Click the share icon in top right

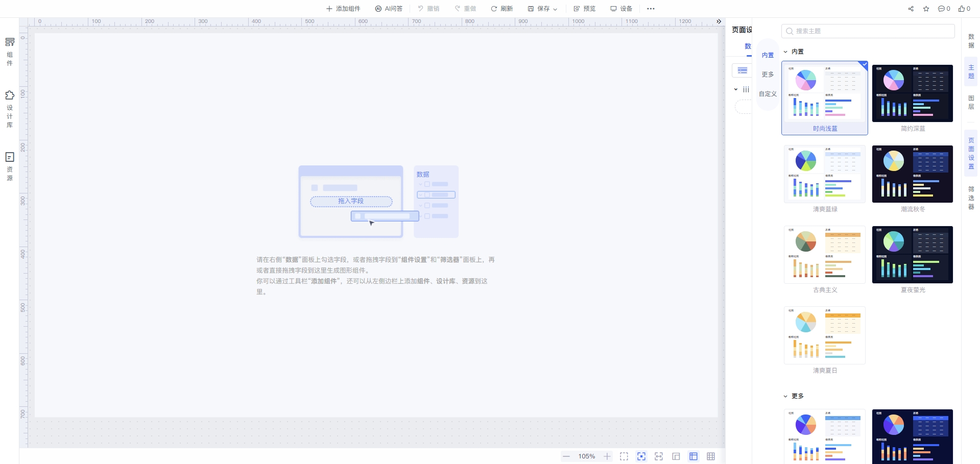911,9
